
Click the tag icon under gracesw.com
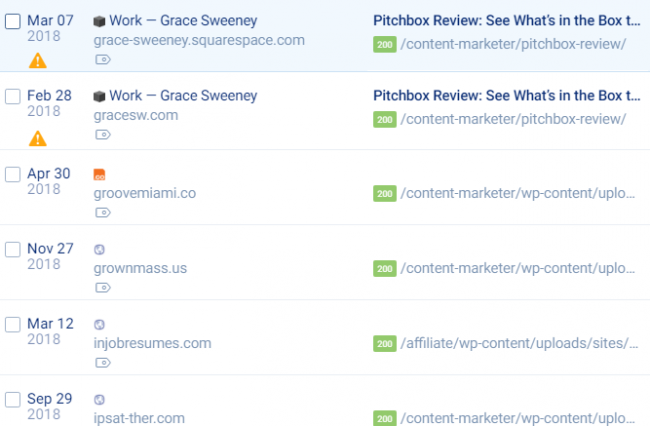click(103, 135)
